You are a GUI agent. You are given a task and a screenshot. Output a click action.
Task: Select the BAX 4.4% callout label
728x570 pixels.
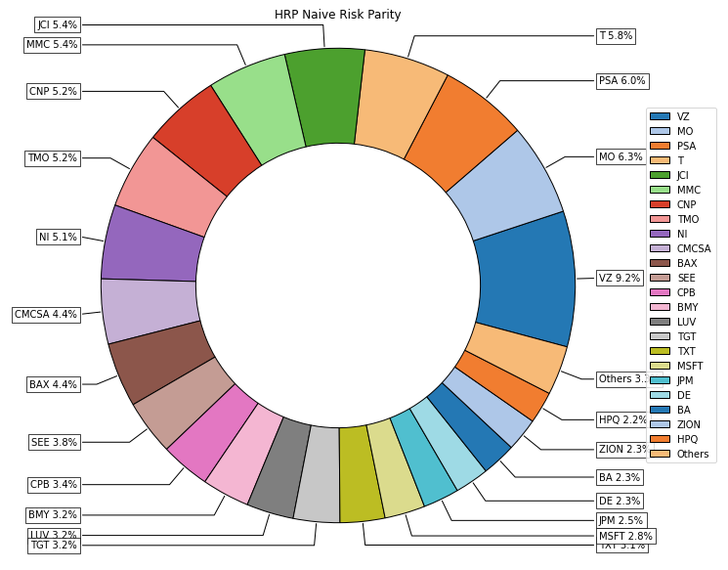[x=53, y=384]
